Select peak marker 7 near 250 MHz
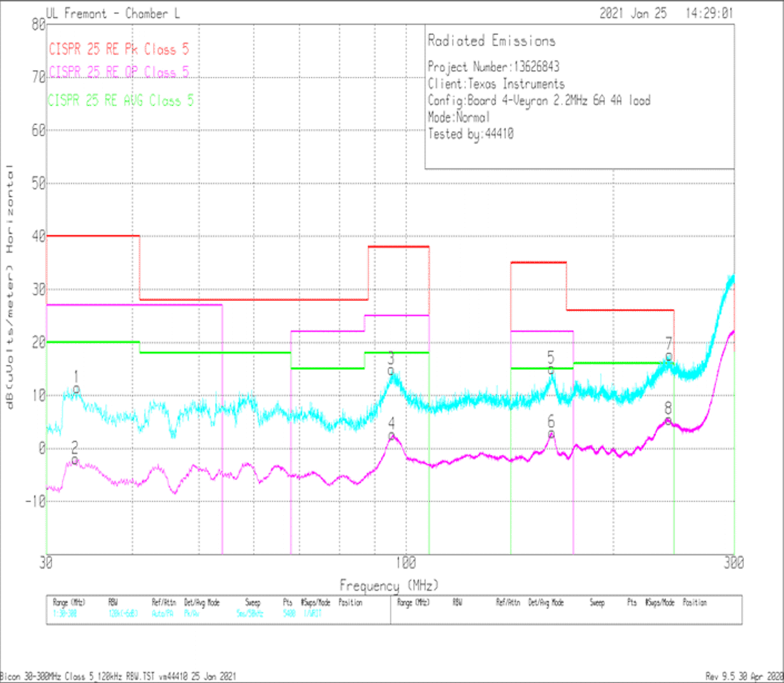Viewport: 784px width, 683px height. (668, 356)
